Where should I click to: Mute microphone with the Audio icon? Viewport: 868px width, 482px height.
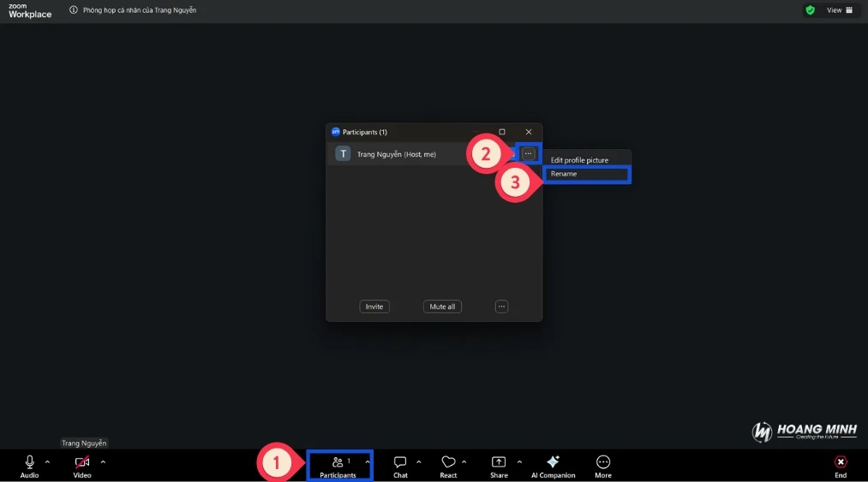[30, 462]
